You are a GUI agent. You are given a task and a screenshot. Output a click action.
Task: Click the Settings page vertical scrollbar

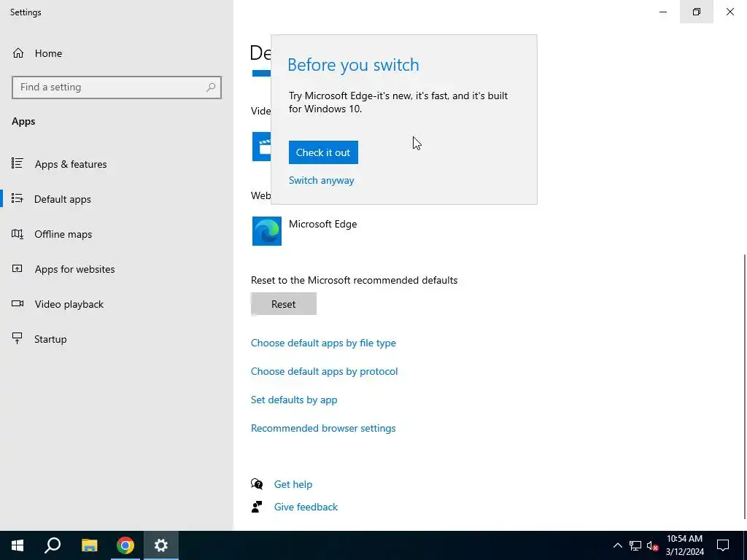tap(744, 386)
